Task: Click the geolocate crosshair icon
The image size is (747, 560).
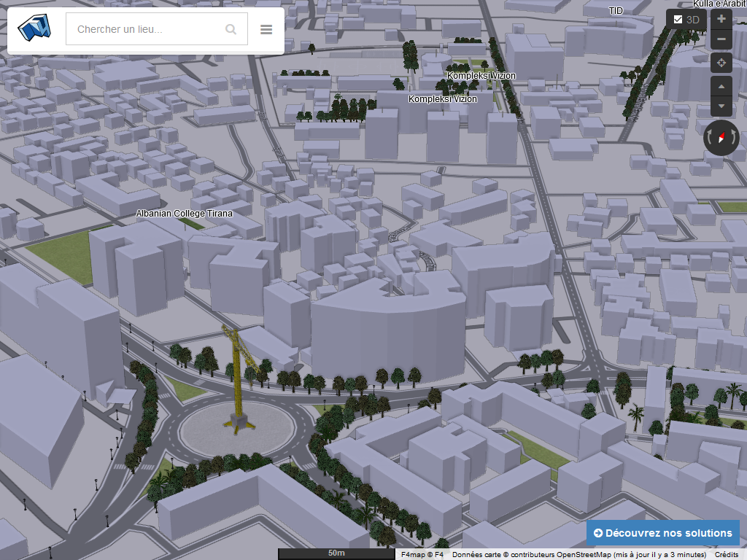Action: pyautogui.click(x=721, y=63)
